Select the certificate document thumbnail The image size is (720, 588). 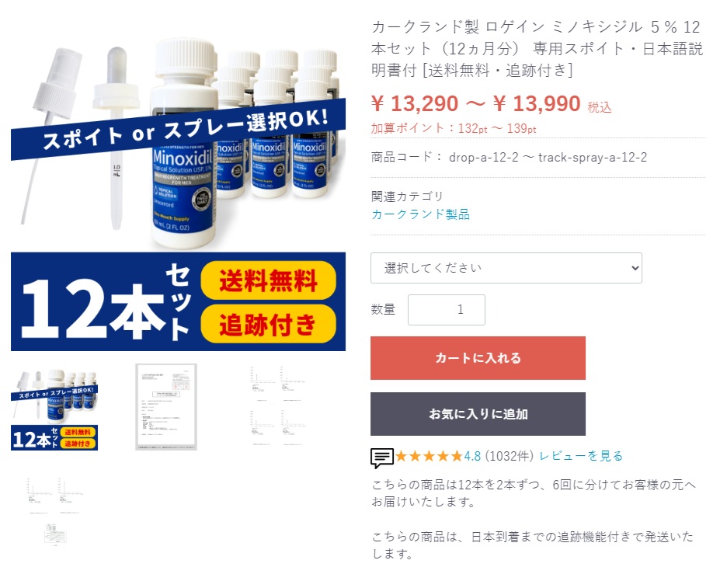[166, 407]
